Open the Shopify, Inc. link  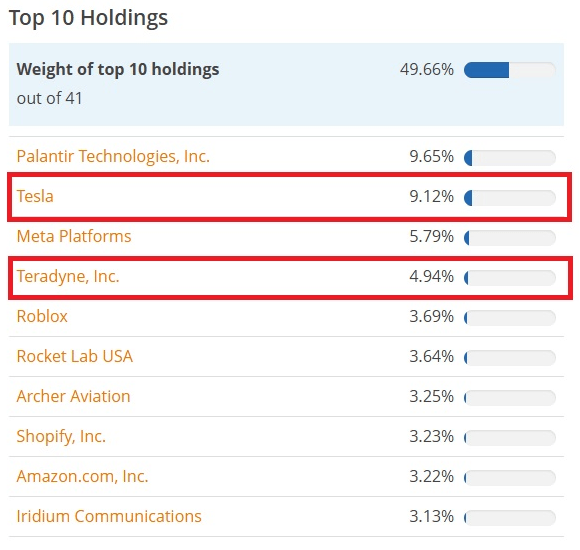coord(61,437)
